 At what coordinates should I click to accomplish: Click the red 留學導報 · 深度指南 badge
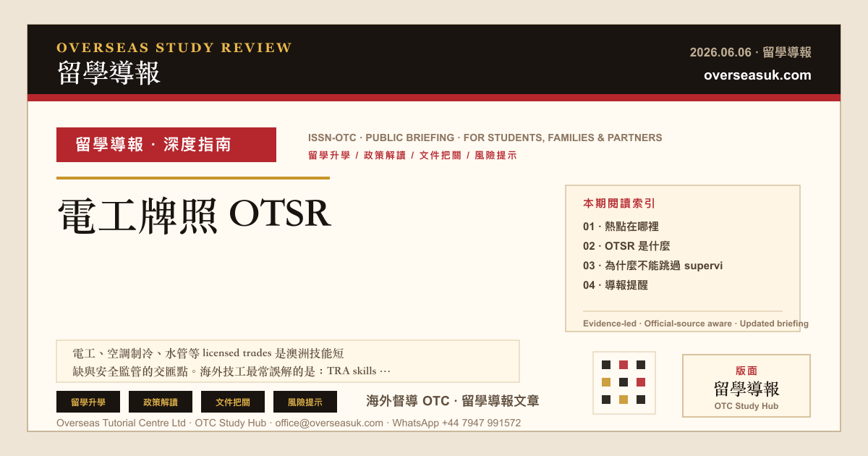pos(166,145)
